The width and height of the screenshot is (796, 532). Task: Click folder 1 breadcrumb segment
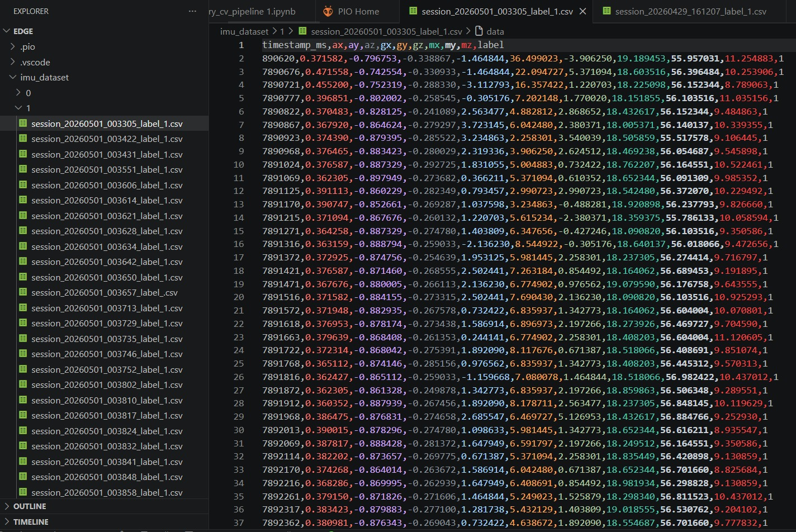pos(283,32)
